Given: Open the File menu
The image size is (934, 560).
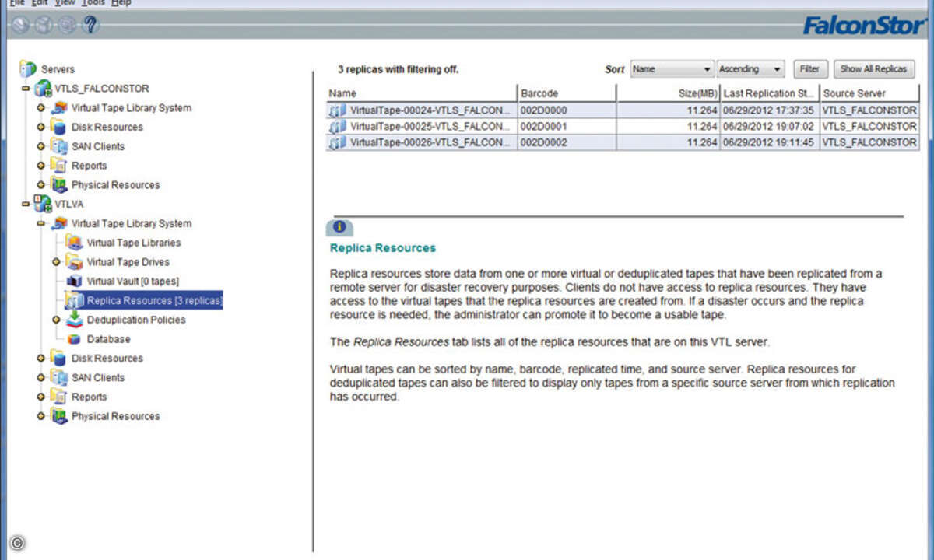Looking at the screenshot, I should coord(17,3).
